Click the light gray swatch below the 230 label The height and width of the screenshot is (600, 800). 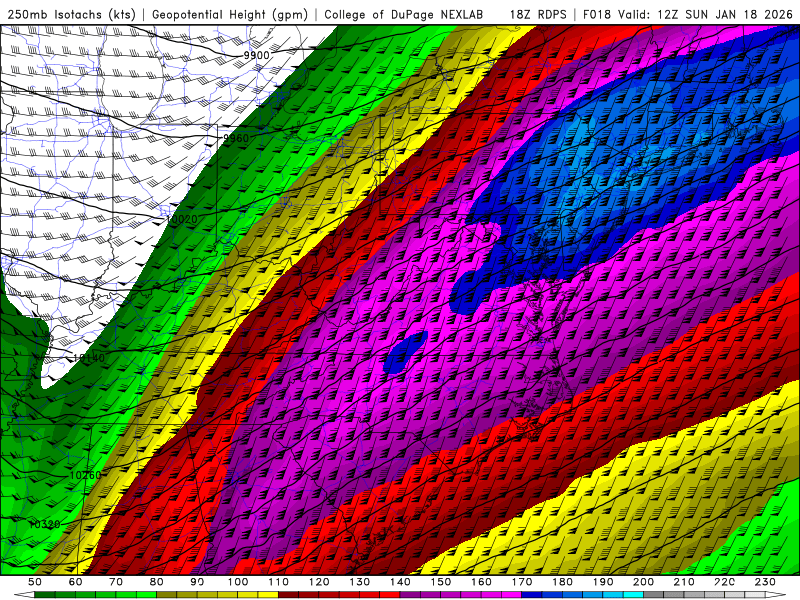pos(755,595)
